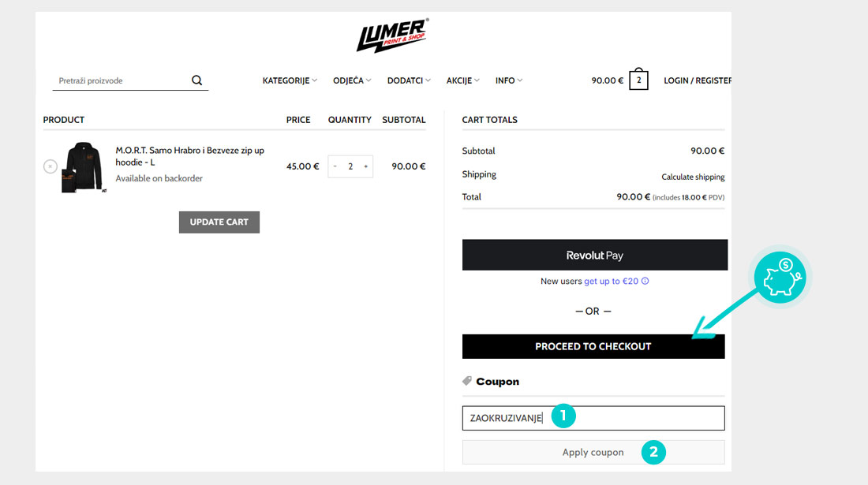The width and height of the screenshot is (868, 485).
Task: Decrease hoodie quantity with minus button
Action: (x=335, y=166)
